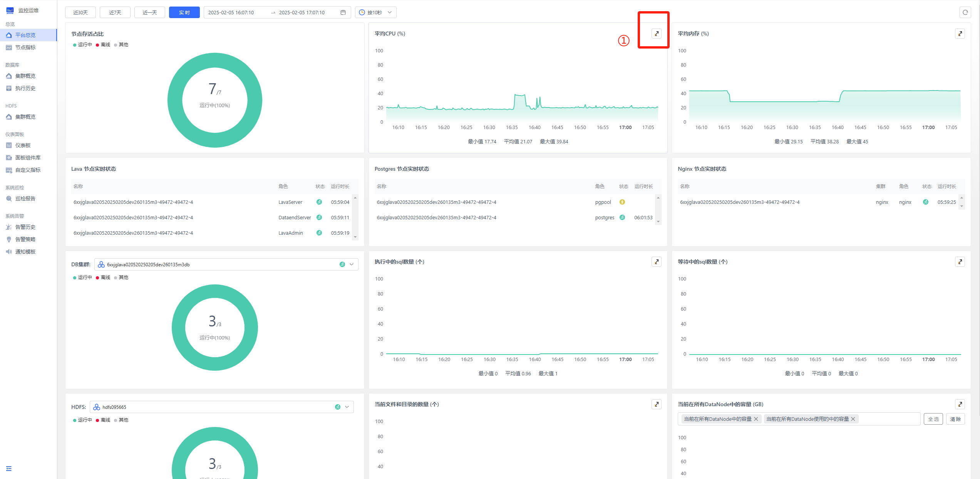Click LavaServer running status icon

pyautogui.click(x=319, y=202)
